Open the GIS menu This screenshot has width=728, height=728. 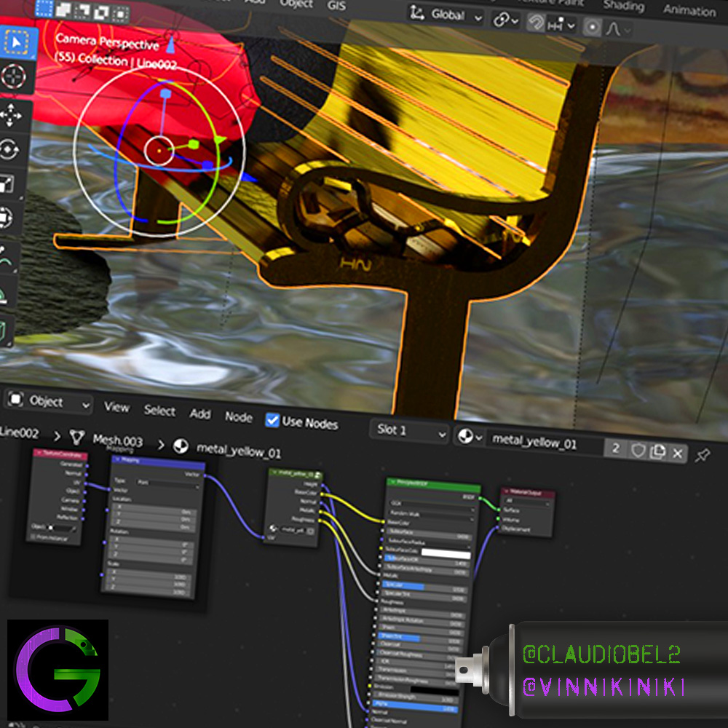(336, 6)
